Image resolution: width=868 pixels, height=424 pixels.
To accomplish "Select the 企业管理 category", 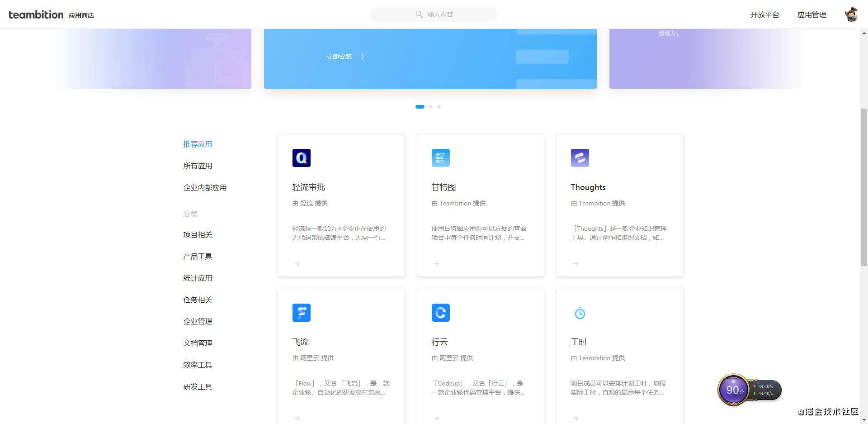I will tap(198, 321).
